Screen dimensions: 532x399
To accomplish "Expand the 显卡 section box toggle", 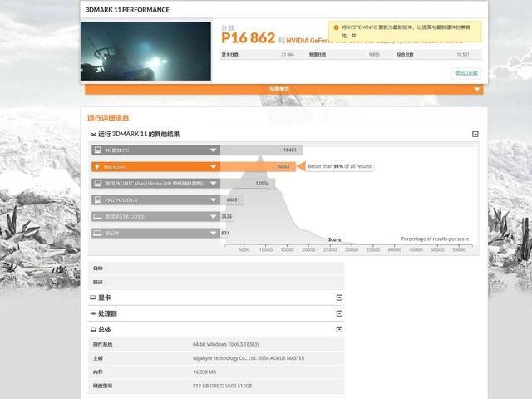I will click(339, 298).
